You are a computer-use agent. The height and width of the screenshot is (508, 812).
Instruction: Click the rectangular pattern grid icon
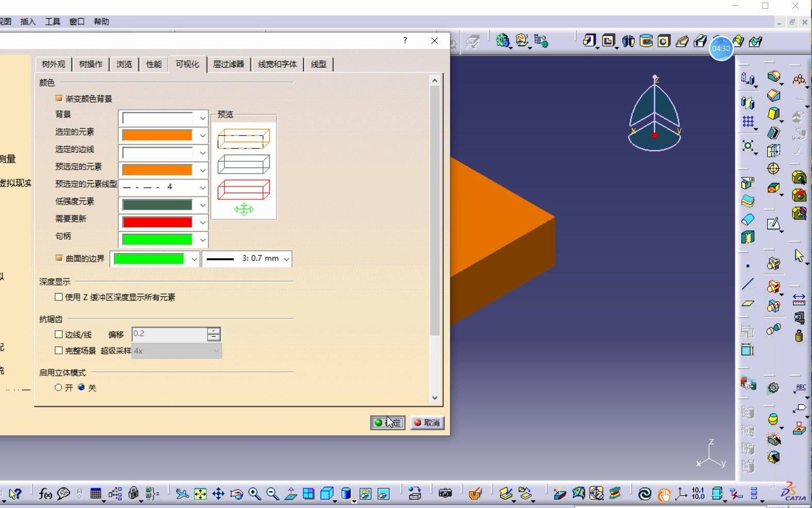(748, 122)
